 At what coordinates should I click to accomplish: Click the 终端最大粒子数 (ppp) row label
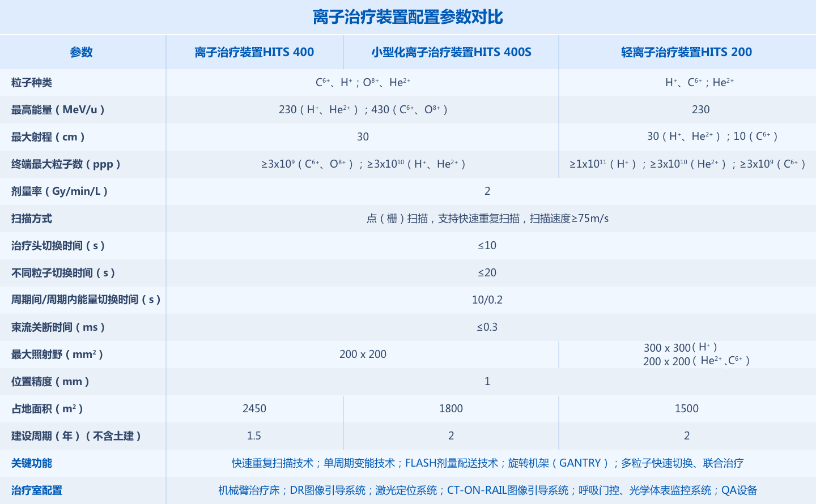pos(66,164)
